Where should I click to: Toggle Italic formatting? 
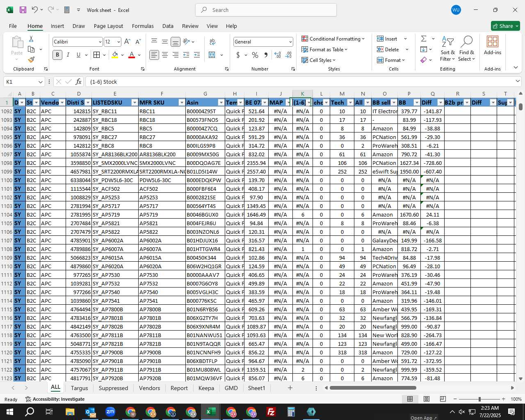point(68,55)
